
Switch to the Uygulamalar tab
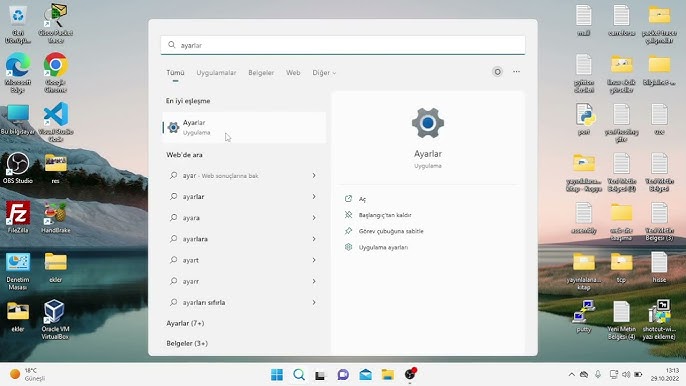(216, 73)
